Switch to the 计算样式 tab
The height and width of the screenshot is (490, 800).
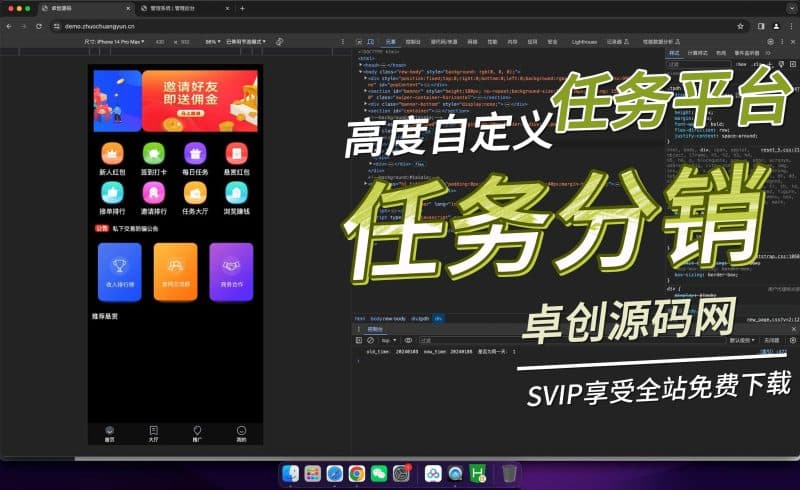[x=697, y=53]
